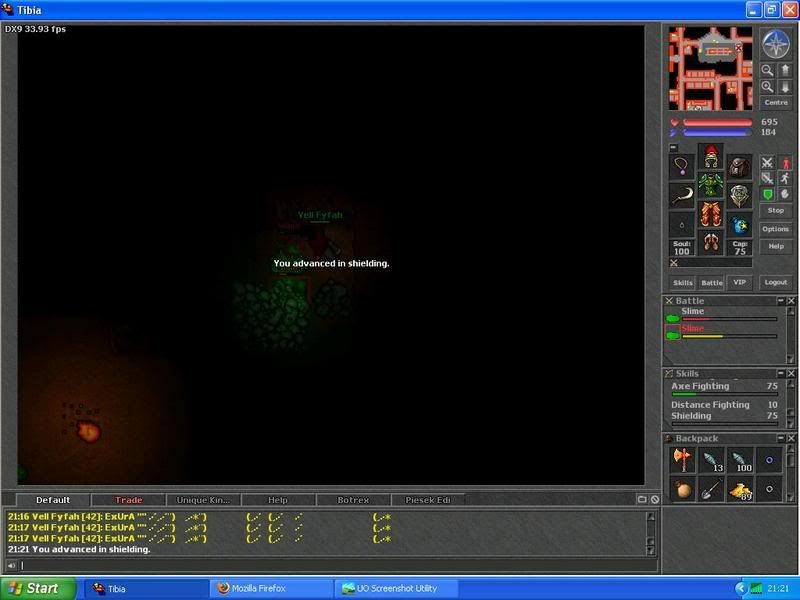
Task: Click the shield in the right hand slot
Action: [x=740, y=196]
